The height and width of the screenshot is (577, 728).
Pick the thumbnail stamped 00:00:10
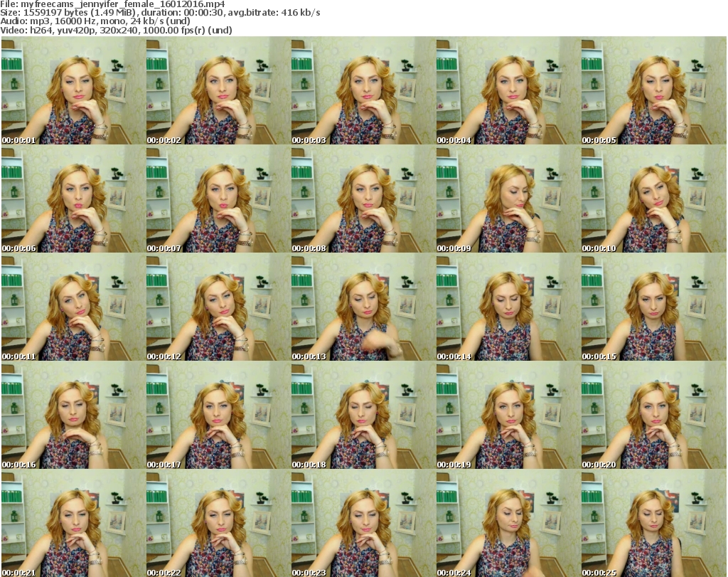pos(654,198)
